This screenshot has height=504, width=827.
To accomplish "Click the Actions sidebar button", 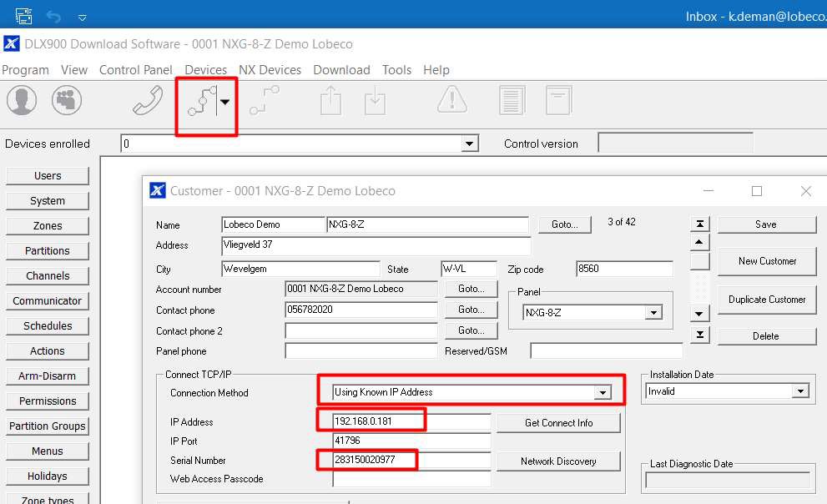I will (48, 351).
